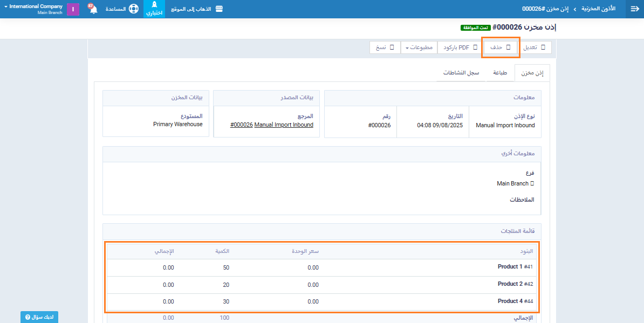
Task: Click the question icon on help bubble
Action: pos(28,317)
